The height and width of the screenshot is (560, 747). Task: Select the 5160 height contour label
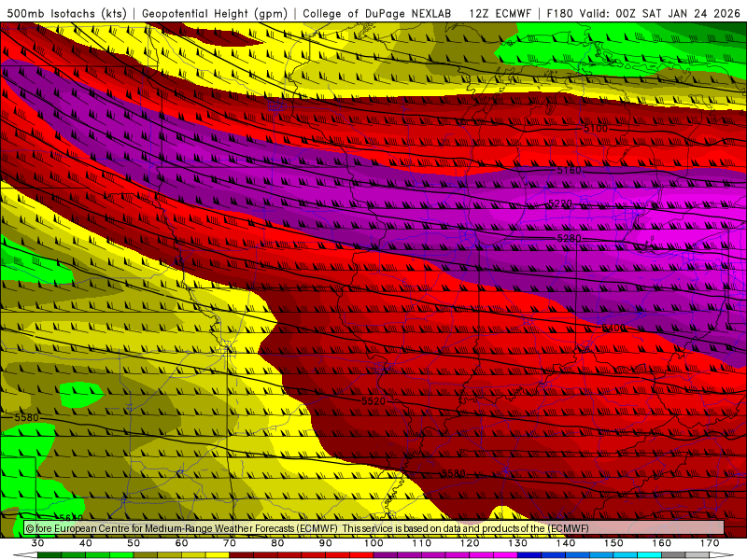click(569, 170)
